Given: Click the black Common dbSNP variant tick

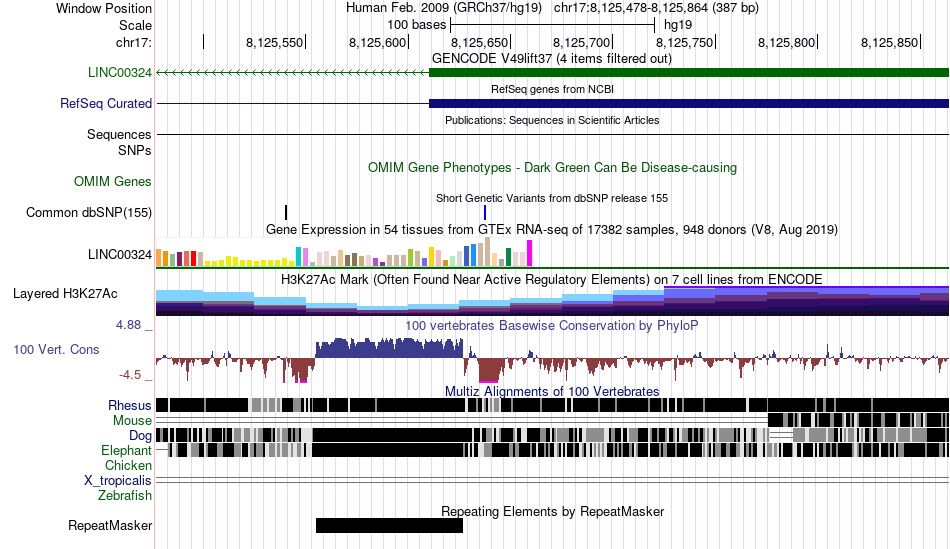Looking at the screenshot, I should click(286, 212).
